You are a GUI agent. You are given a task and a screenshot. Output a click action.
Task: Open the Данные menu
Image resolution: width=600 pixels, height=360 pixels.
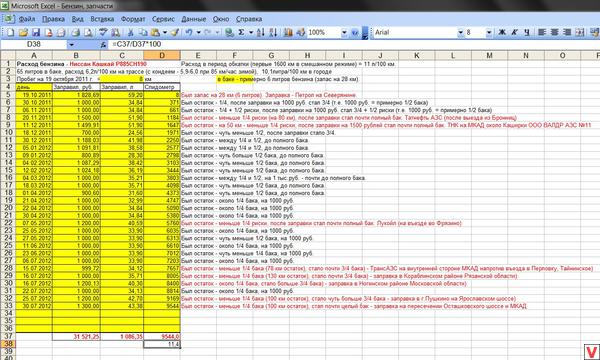coord(194,19)
